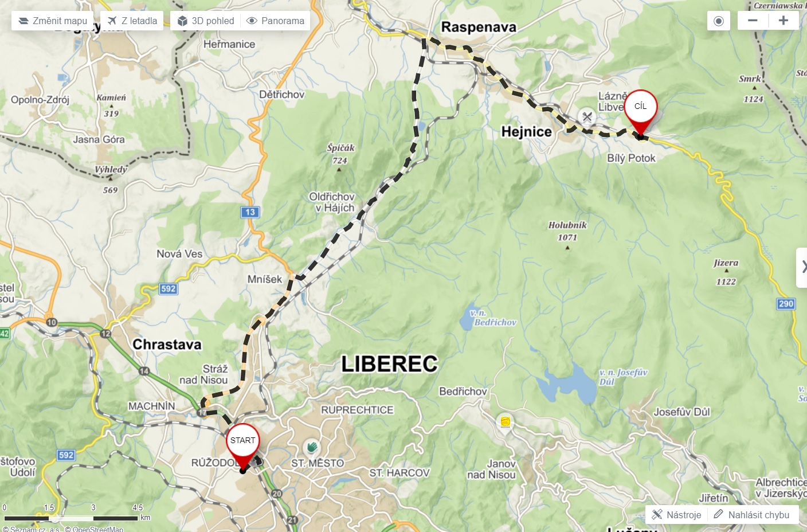Switch to Z letadla aerial view
Image resolution: width=807 pixels, height=532 pixels.
pos(132,21)
